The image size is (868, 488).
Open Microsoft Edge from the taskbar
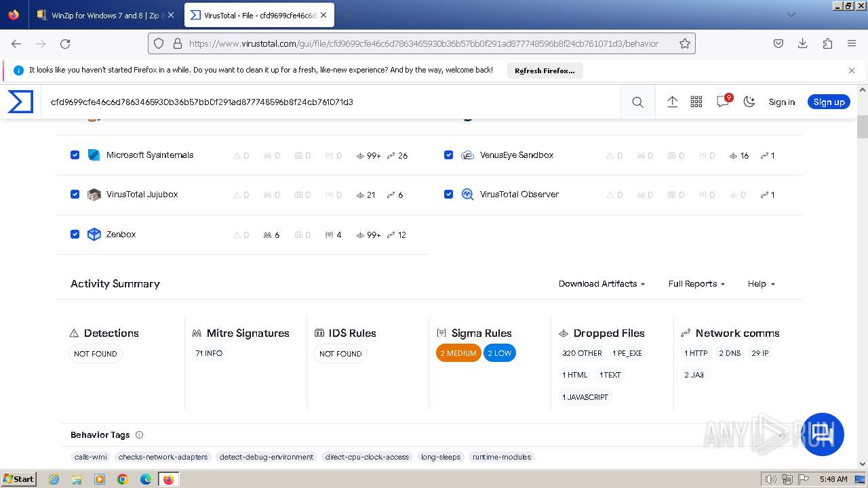tap(146, 479)
